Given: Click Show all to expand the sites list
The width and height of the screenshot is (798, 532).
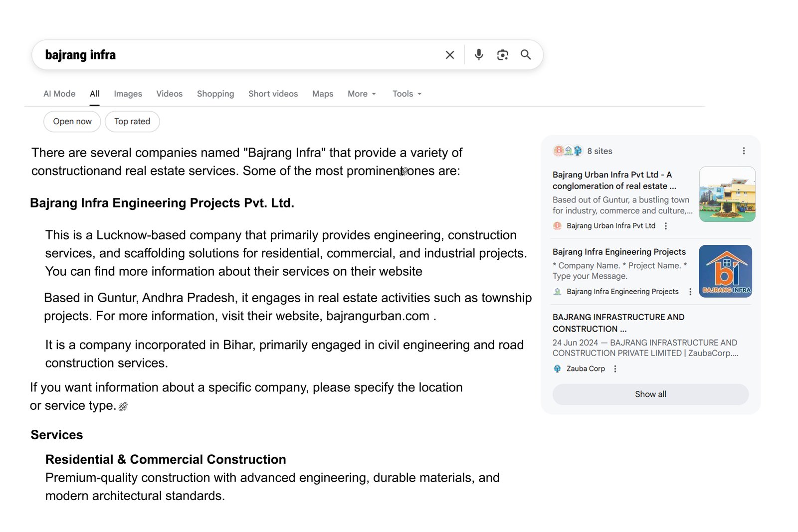Looking at the screenshot, I should tap(650, 394).
